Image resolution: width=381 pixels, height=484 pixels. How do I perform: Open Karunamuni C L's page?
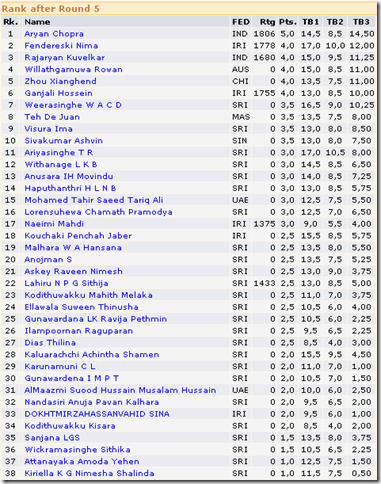tap(60, 367)
